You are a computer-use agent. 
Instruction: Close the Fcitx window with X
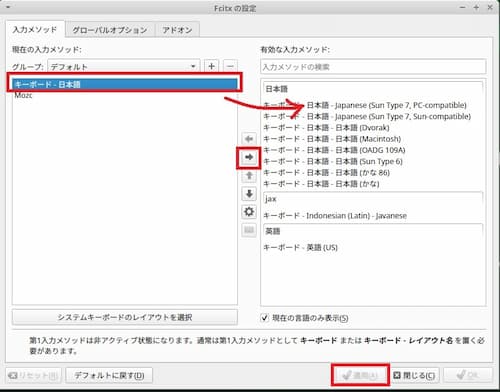tap(490, 7)
